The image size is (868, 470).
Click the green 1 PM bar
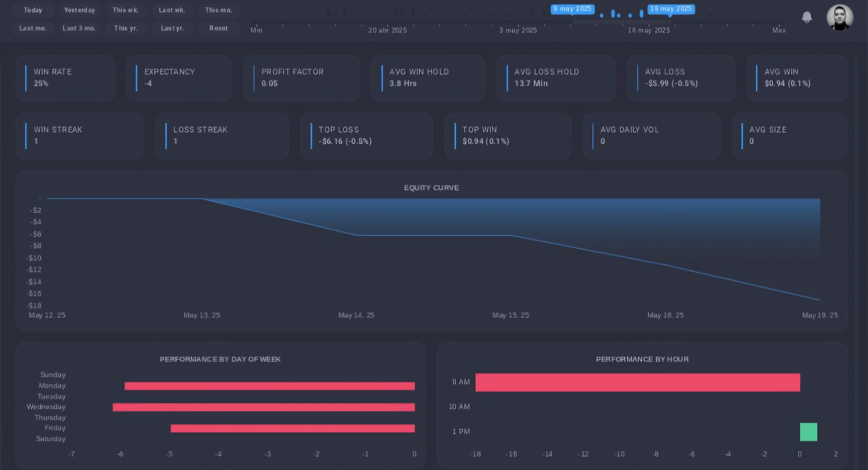808,432
